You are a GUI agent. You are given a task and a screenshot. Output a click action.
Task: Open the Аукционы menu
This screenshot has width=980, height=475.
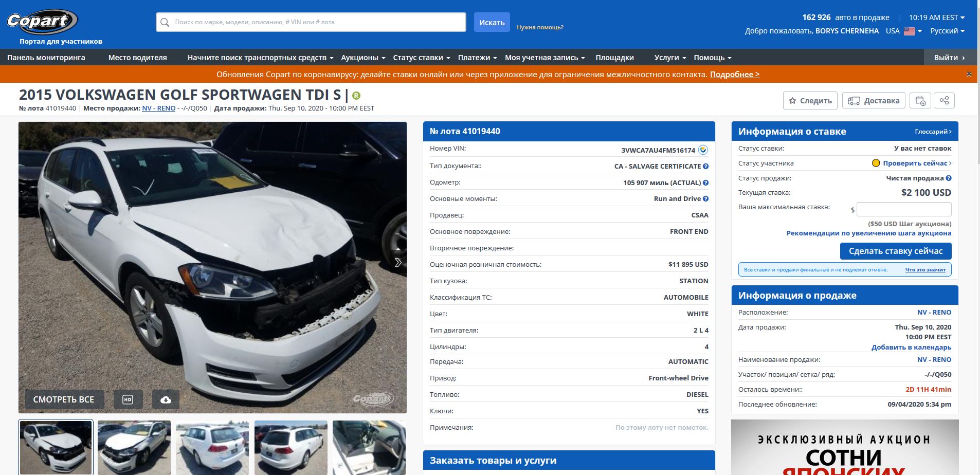tap(363, 58)
